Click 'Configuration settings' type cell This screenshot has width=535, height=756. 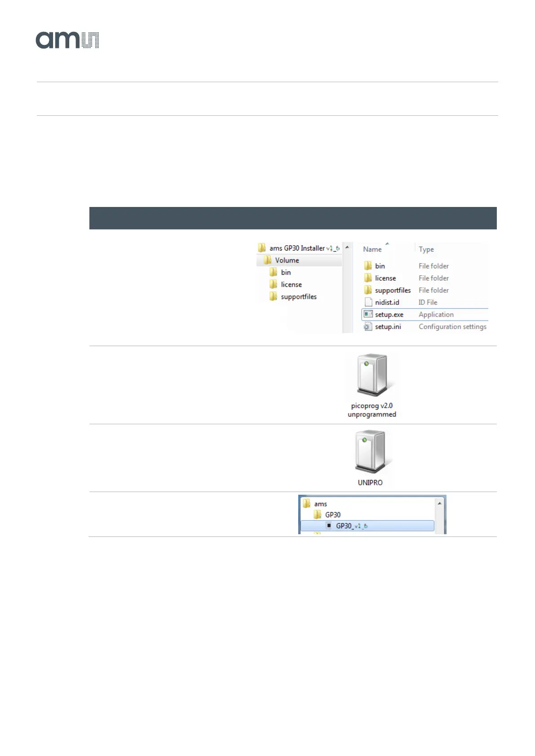point(452,327)
